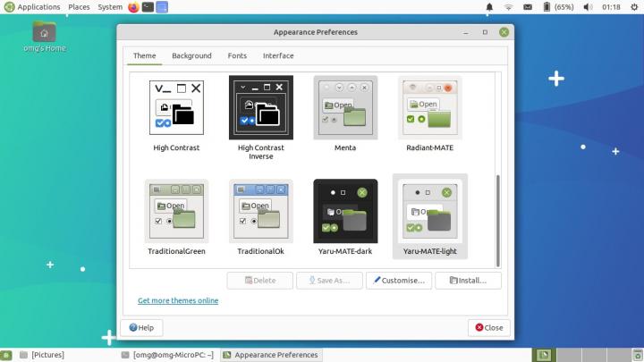Follow the Get more themes online link

(x=177, y=300)
